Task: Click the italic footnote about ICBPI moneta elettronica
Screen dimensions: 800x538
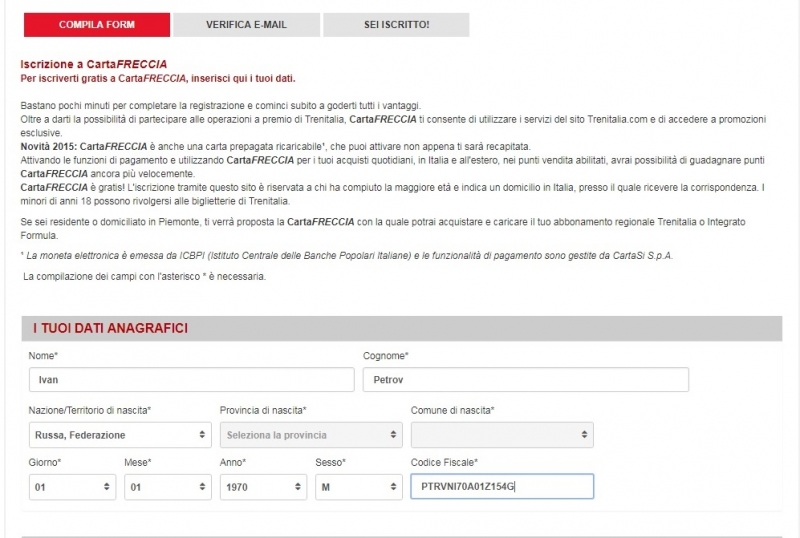Action: 347,256
